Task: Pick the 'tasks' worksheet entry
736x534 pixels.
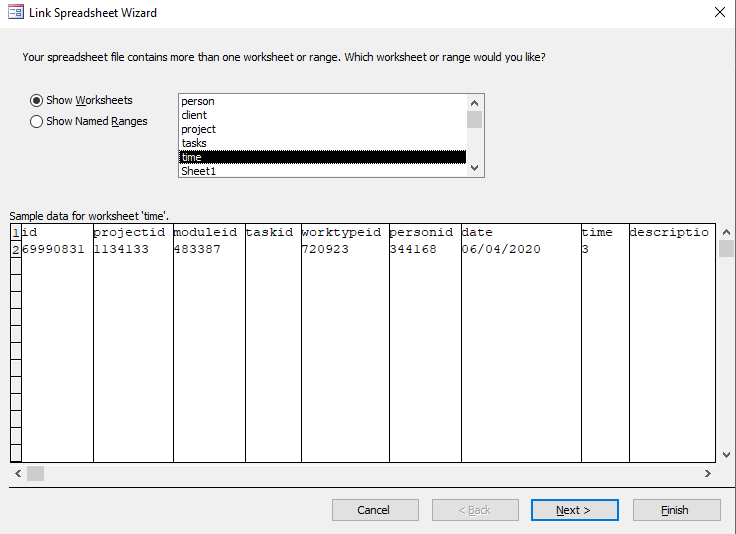Action: click(195, 144)
